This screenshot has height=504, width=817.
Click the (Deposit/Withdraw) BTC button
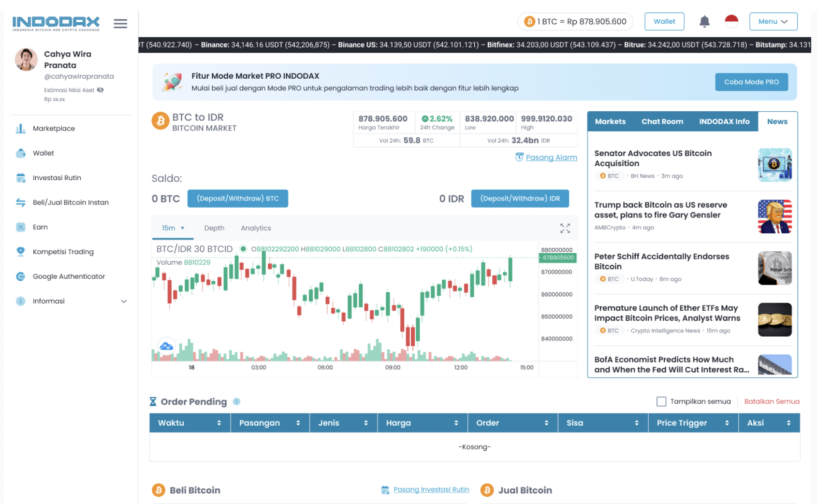(238, 199)
